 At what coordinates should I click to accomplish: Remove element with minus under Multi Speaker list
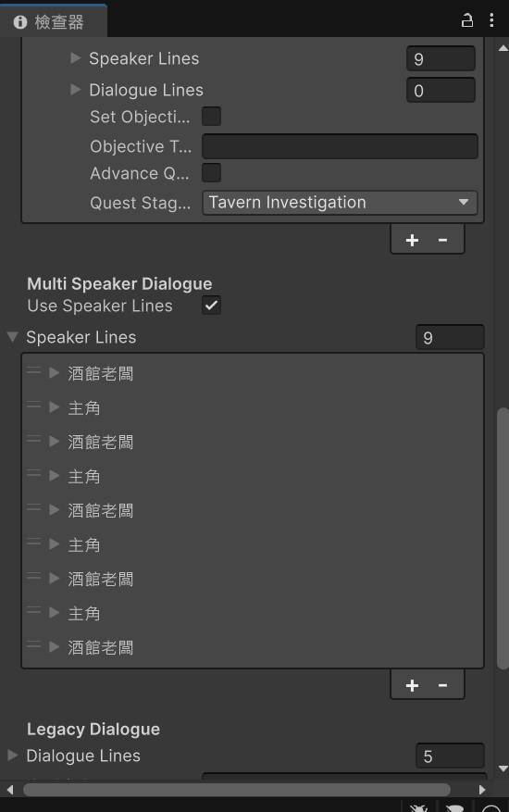tap(442, 685)
